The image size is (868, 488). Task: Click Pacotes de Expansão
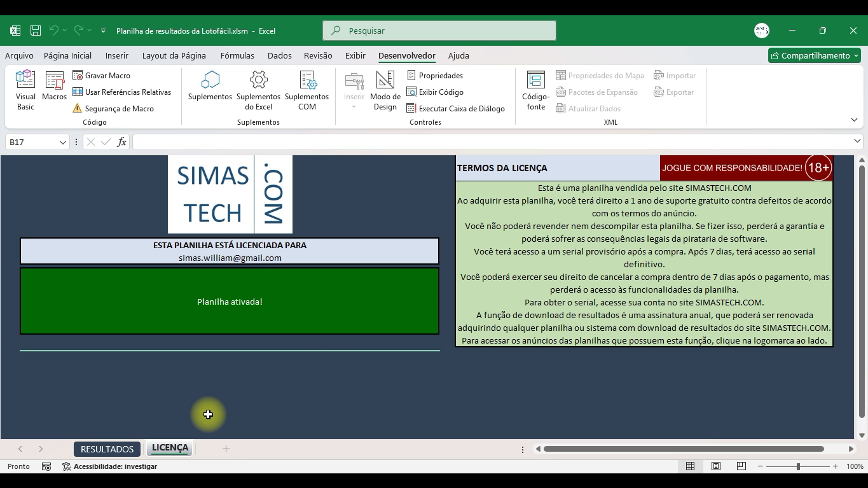[596, 92]
